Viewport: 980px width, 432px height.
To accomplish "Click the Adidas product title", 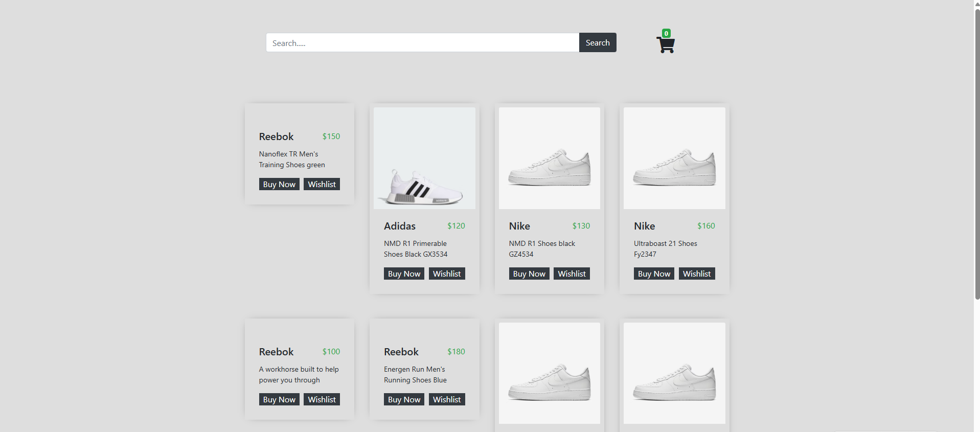I will click(400, 226).
